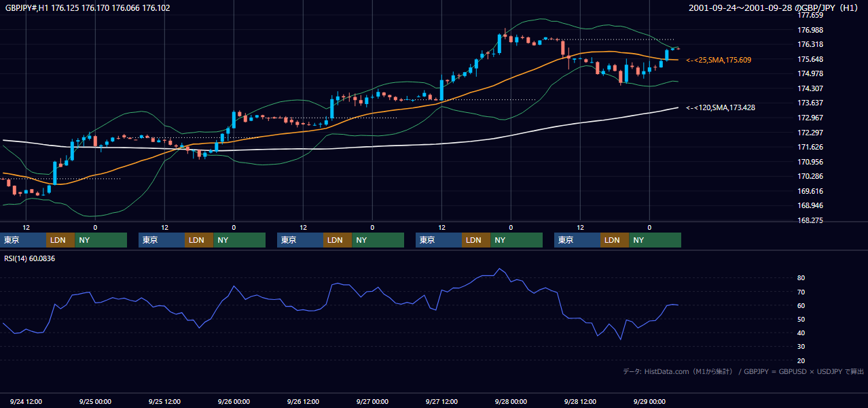Screen dimensions: 868x408
Task: Click RSI scale value 80
Action: [x=801, y=278]
